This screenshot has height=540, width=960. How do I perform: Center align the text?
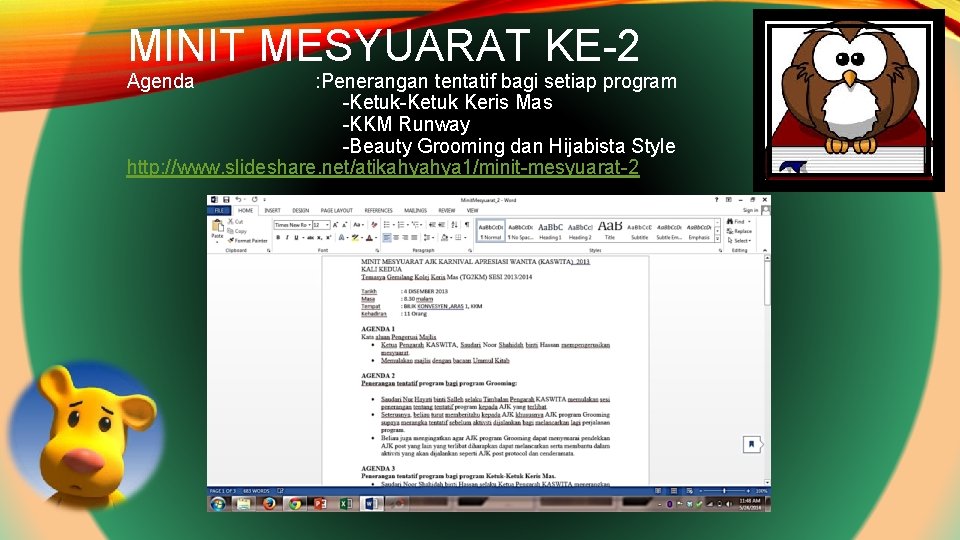(x=396, y=238)
